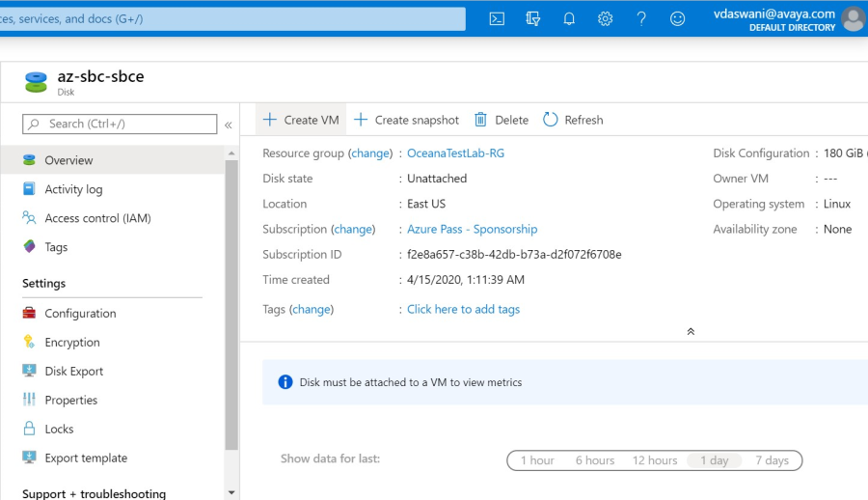Click the Operating system value Linux
Image resolution: width=868 pixels, height=500 pixels.
click(x=837, y=204)
